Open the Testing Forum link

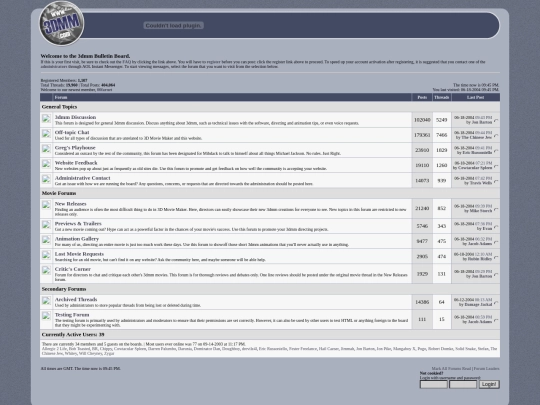click(72, 314)
